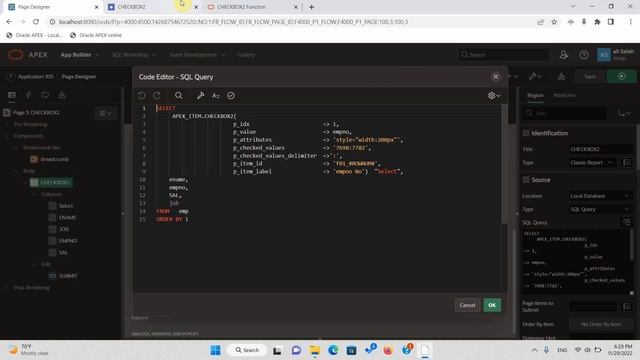Image resolution: width=640 pixels, height=360 pixels.
Task: Click the Order By Item button
Action: pos(601,324)
